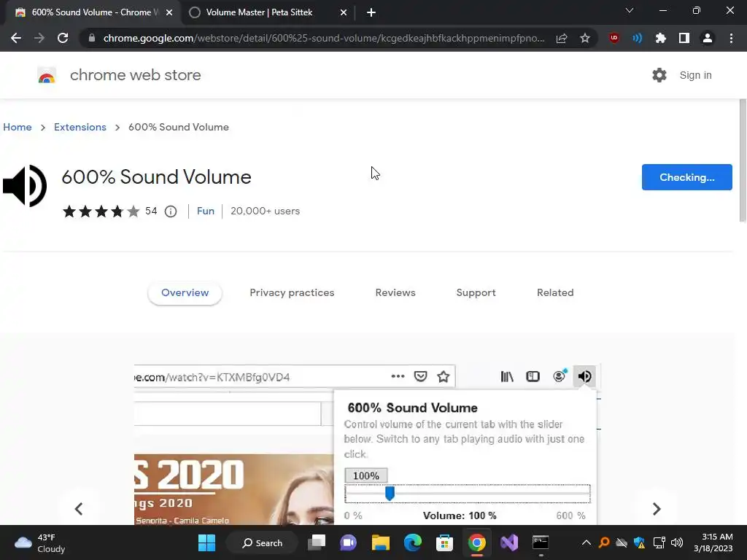Click the Home breadcrumb link

(x=18, y=127)
